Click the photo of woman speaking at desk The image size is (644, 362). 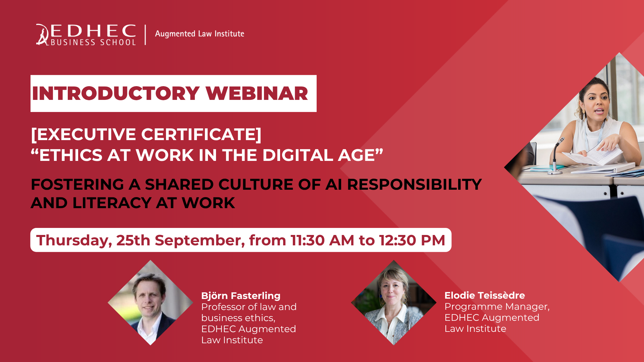coord(574,167)
